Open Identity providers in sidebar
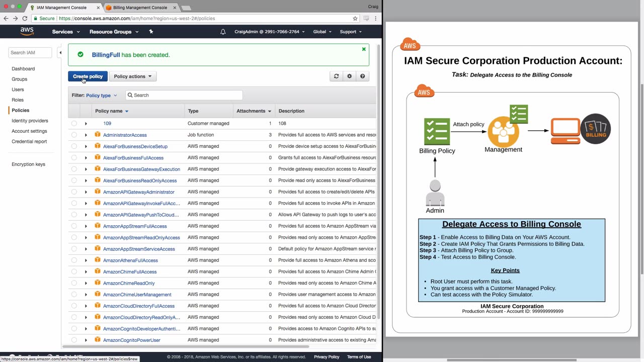Screen dimensions: 644x362 tap(30, 121)
